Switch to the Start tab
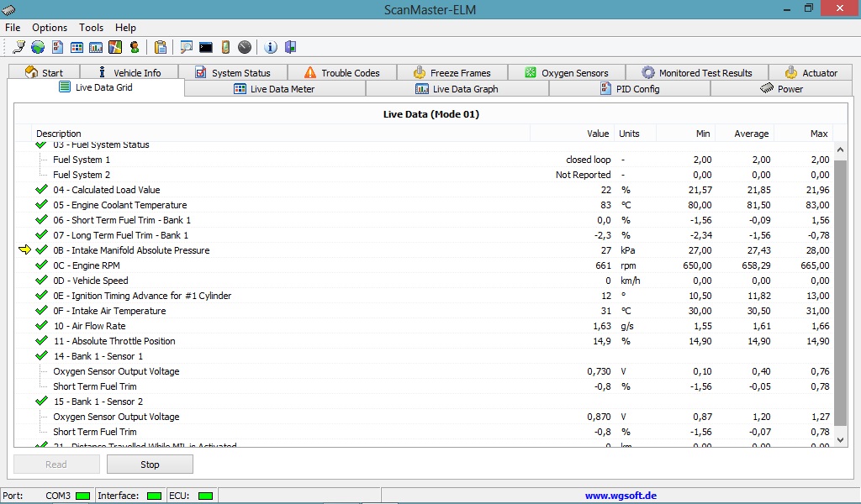Screen dimensions: 861x504 44,72
